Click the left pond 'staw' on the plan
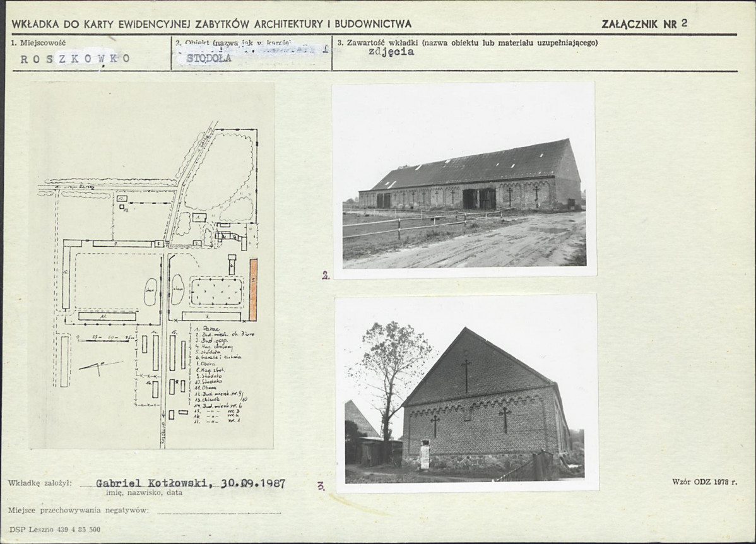 tap(150, 291)
